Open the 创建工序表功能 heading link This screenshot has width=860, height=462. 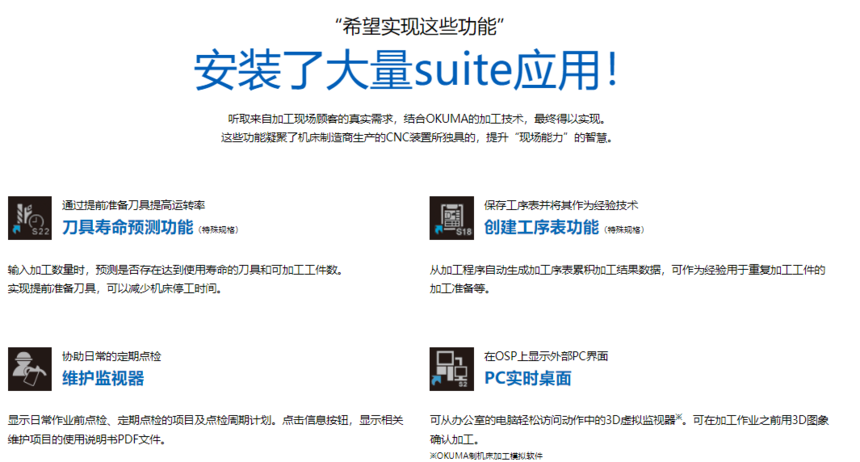pos(541,227)
